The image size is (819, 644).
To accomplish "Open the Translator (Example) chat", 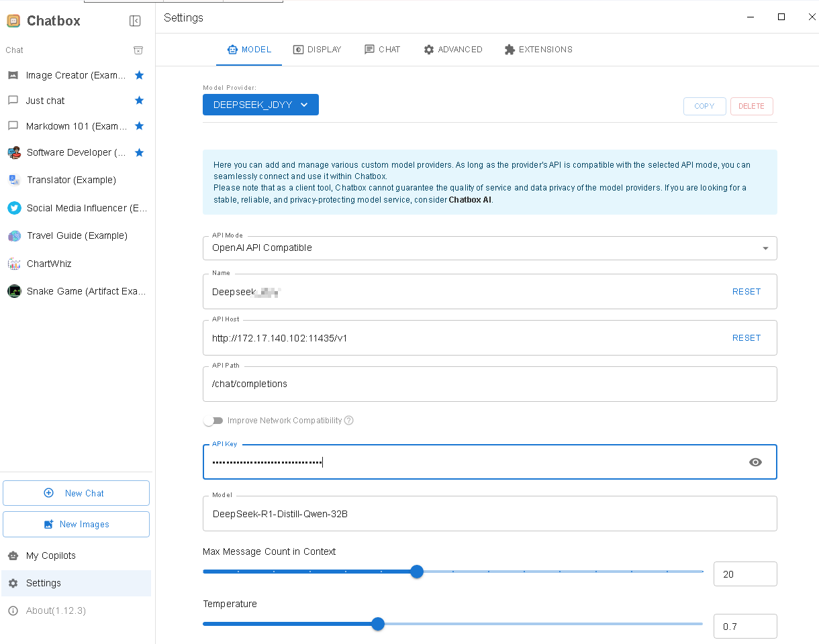I will pos(77,180).
